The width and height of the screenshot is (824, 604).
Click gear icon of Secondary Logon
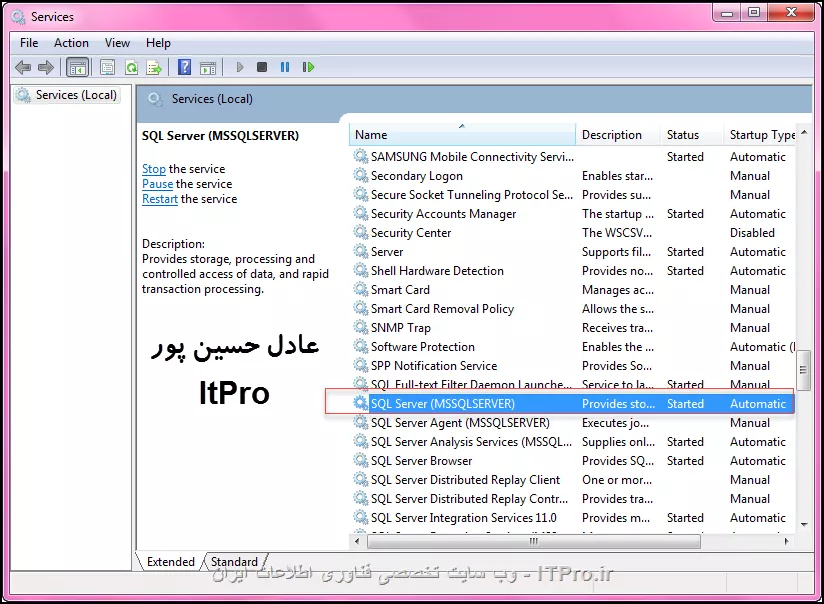(x=360, y=176)
